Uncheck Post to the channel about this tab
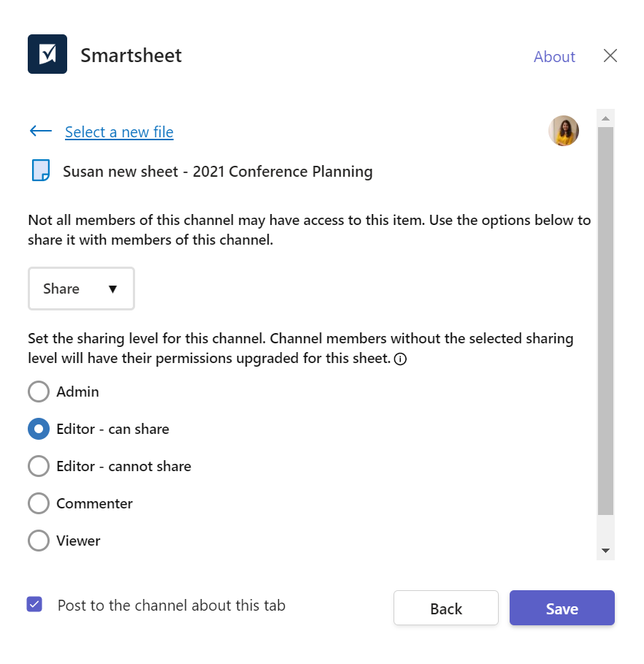644x664 pixels. pyautogui.click(x=34, y=602)
